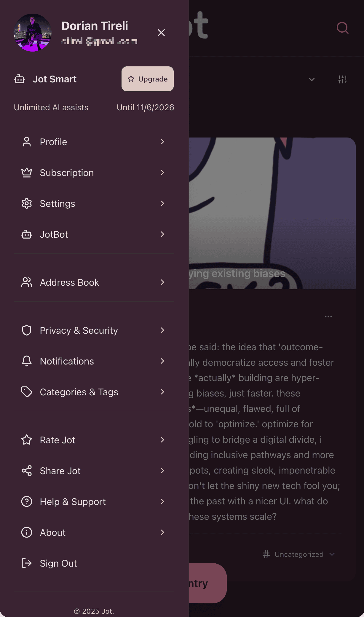Click the Share Jot share icon
This screenshot has height=617, width=364.
point(27,471)
